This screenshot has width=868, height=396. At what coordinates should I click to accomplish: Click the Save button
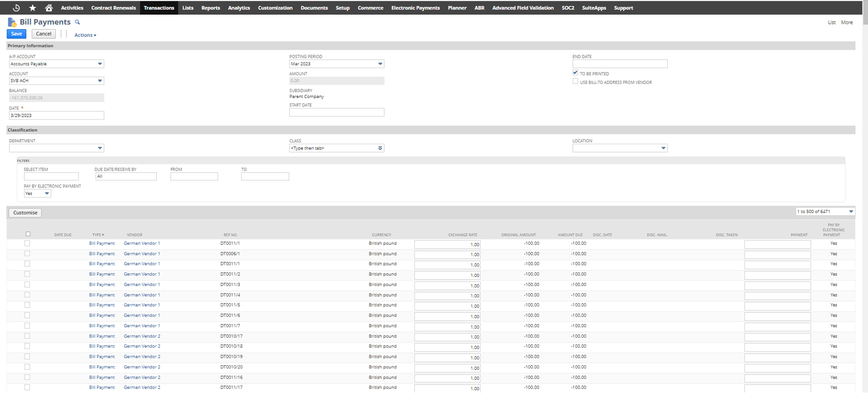[x=17, y=34]
